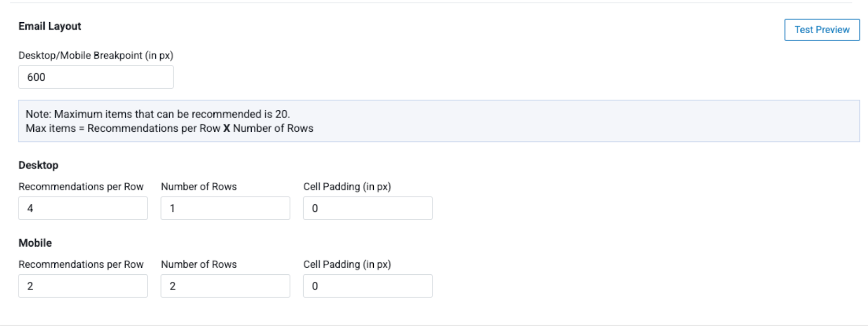Select the Desktop Recommendations per Row input
The image size is (868, 330).
tap(82, 208)
